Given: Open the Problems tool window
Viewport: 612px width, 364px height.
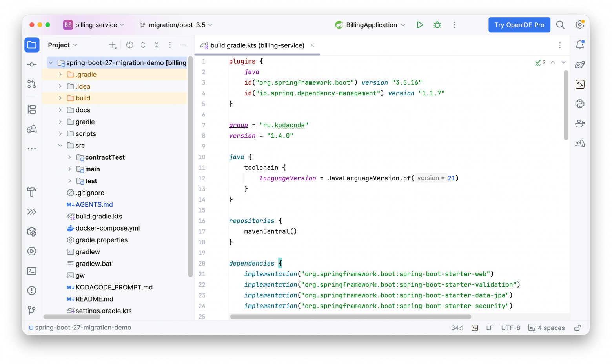Looking at the screenshot, I should pyautogui.click(x=32, y=290).
